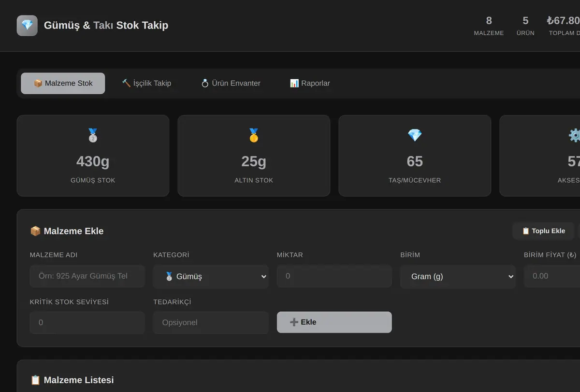Click the gem icon above the 65 count

415,135
